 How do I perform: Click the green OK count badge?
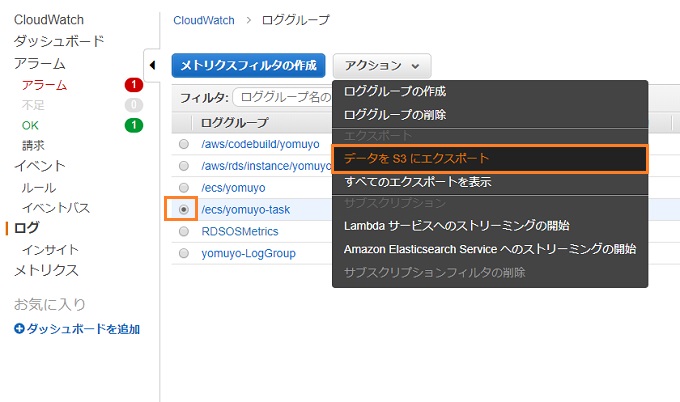coord(134,125)
